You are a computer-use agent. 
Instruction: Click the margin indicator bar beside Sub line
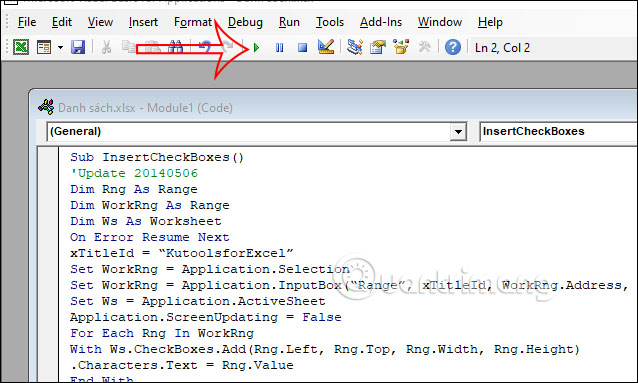49,157
